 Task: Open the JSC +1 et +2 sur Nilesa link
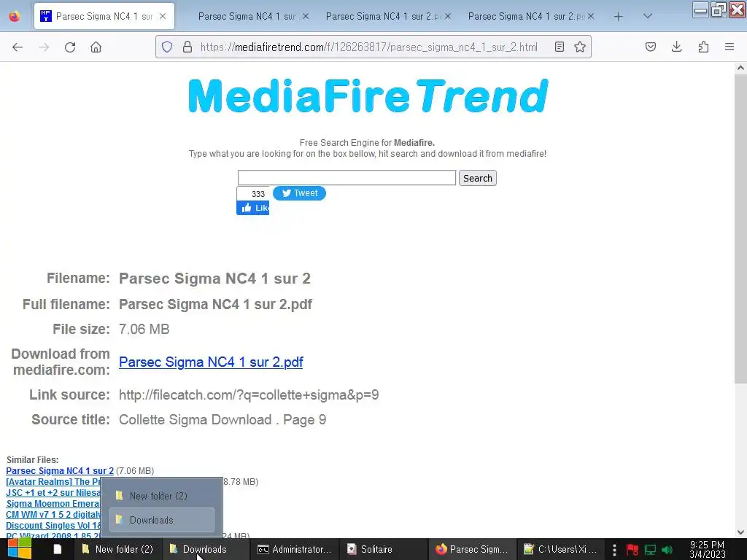tap(53, 492)
